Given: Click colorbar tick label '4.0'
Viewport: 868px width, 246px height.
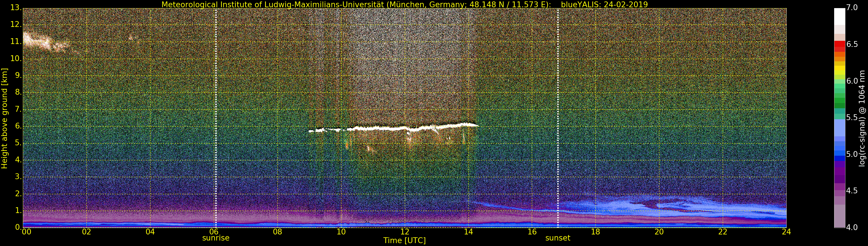Looking at the screenshot, I should [852, 227].
